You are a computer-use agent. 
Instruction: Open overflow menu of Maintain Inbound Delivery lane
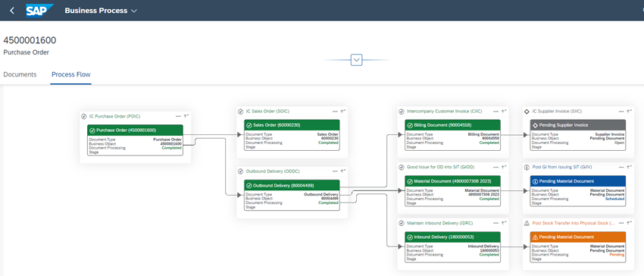pos(496,223)
